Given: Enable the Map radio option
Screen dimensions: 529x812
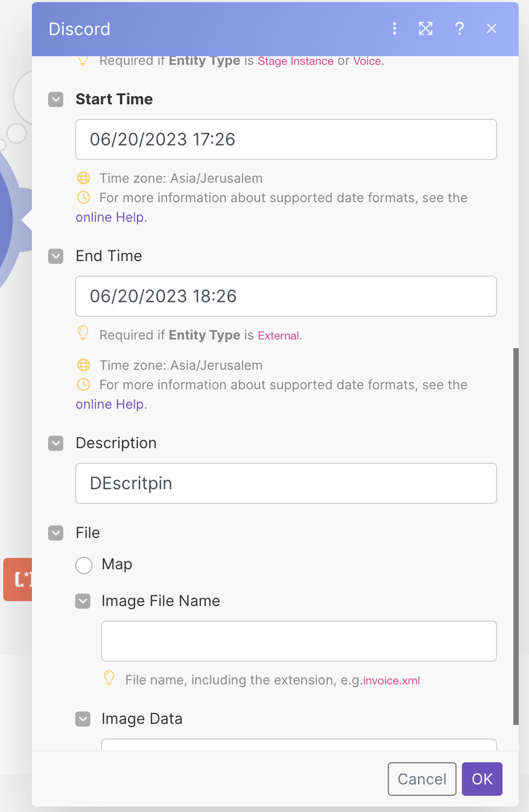Looking at the screenshot, I should tap(84, 565).
